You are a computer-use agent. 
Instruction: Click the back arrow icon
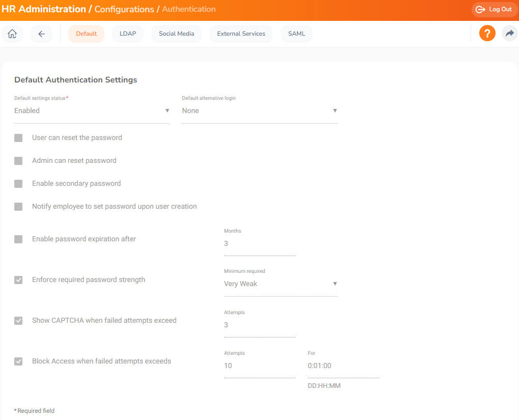(41, 34)
